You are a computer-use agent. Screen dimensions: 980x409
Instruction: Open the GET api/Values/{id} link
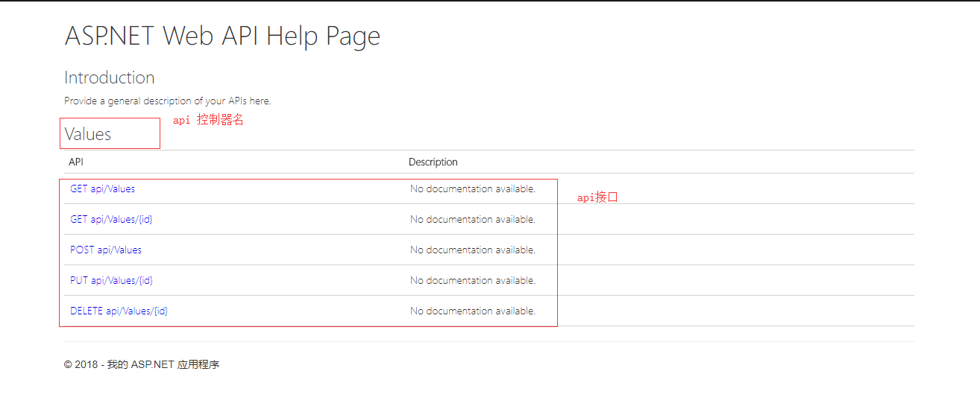pyautogui.click(x=111, y=220)
